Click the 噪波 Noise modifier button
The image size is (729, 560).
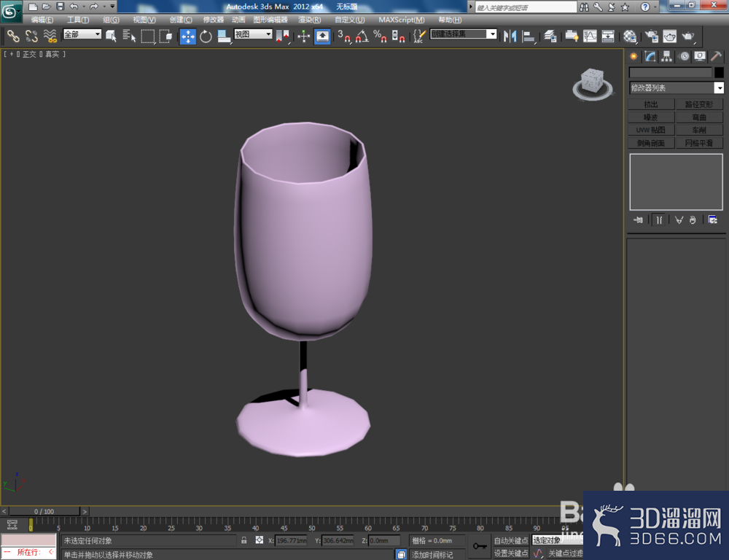pyautogui.click(x=651, y=117)
